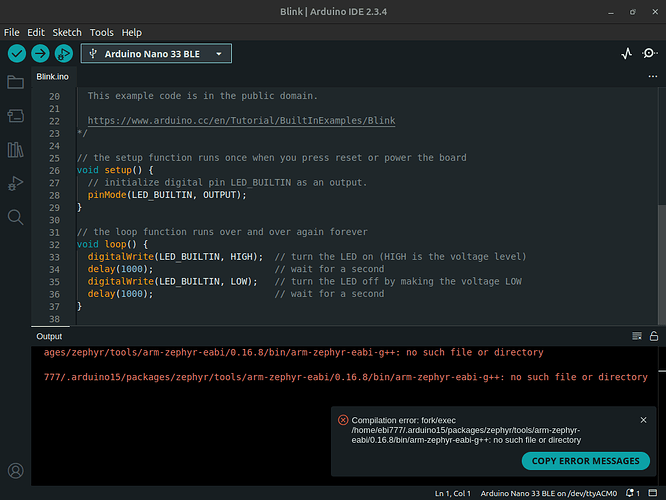Place cursor on pinMode(LED_BUILTIN, OUTPUT) line

pyautogui.click(x=167, y=195)
